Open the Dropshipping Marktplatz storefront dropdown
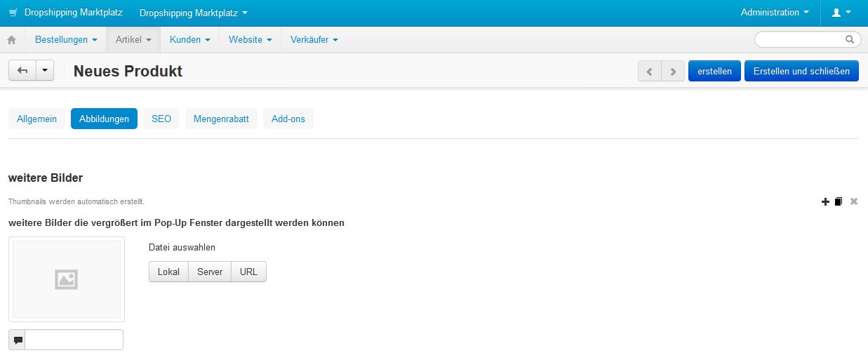868x360 pixels. [x=194, y=13]
